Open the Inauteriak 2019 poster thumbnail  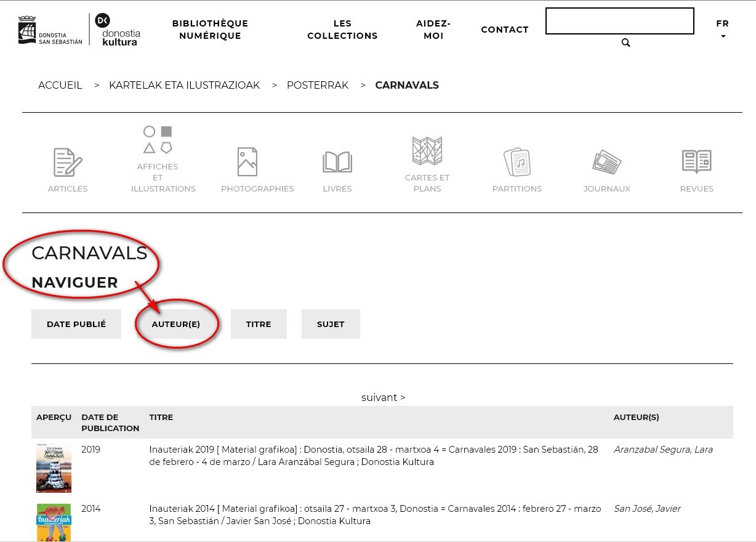(x=54, y=468)
